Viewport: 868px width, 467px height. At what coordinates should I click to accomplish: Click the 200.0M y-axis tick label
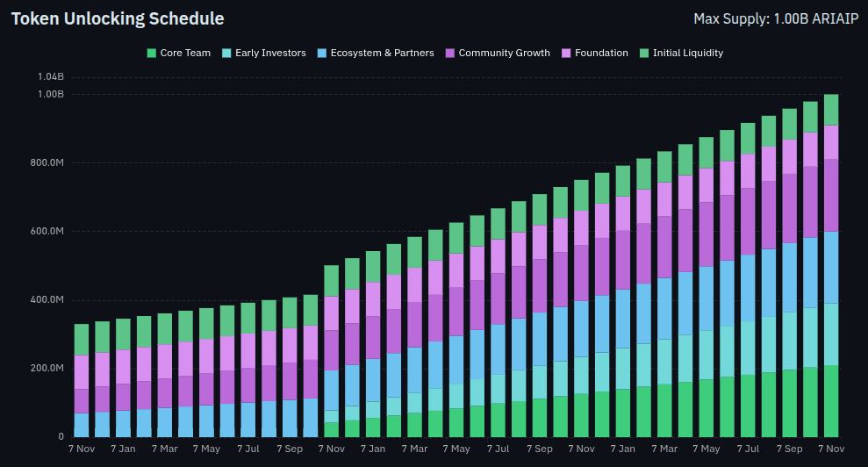tap(46, 369)
